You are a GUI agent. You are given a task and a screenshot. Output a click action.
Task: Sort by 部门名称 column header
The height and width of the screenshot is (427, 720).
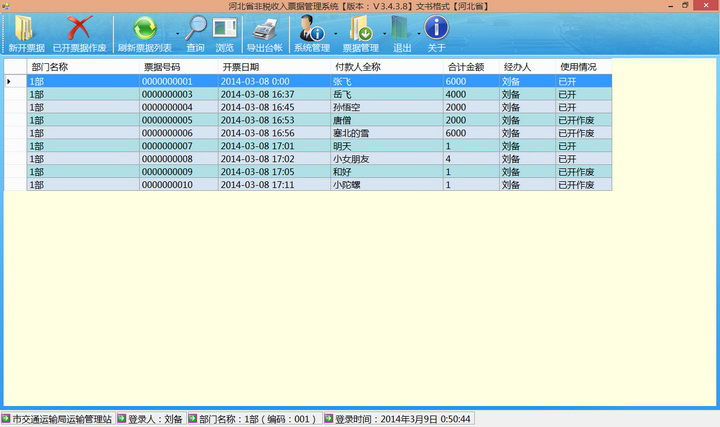coord(83,67)
